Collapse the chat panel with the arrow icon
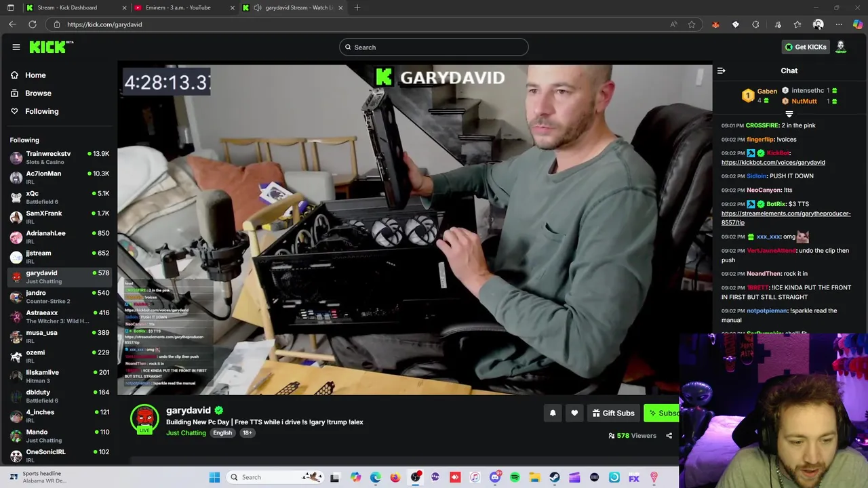This screenshot has width=868, height=488. pos(722,70)
